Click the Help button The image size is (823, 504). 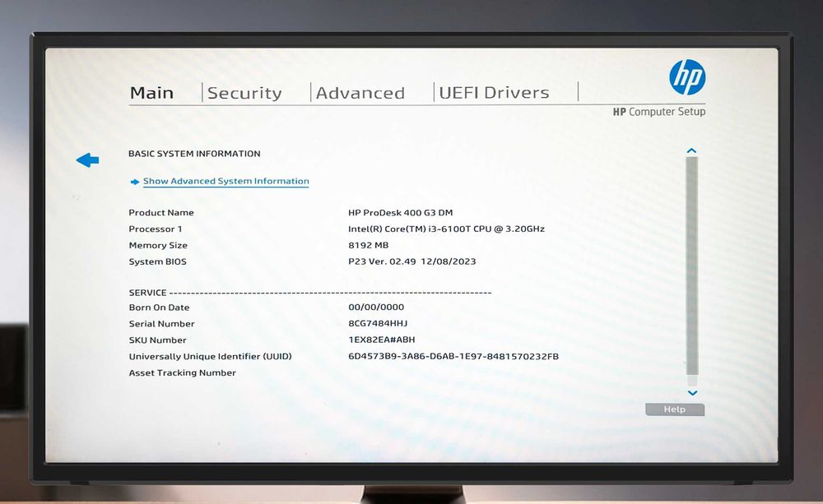click(675, 409)
